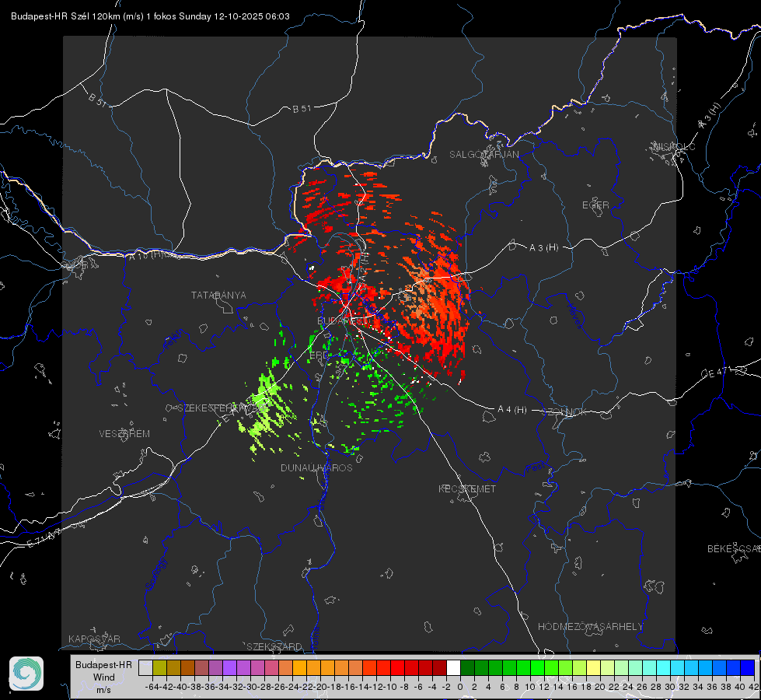Screen dimensions: 761x700
Task: Choose the mint swatch between 24 and 26
Action: [635, 667]
